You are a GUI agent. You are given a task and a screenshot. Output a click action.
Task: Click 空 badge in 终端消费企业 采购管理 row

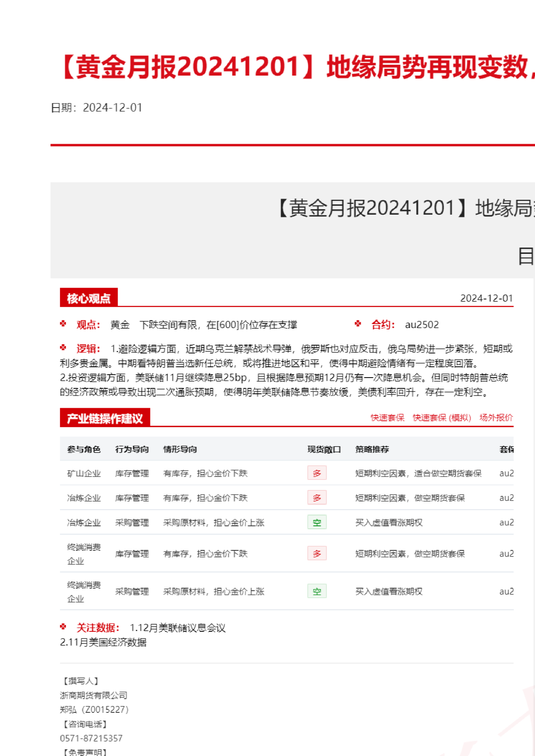coord(317,591)
